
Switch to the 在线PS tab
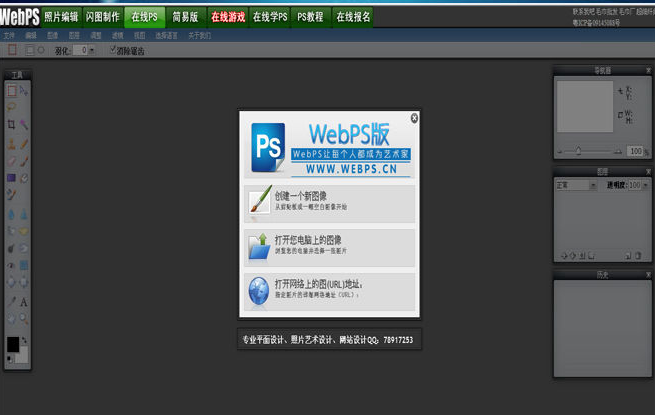(145, 17)
